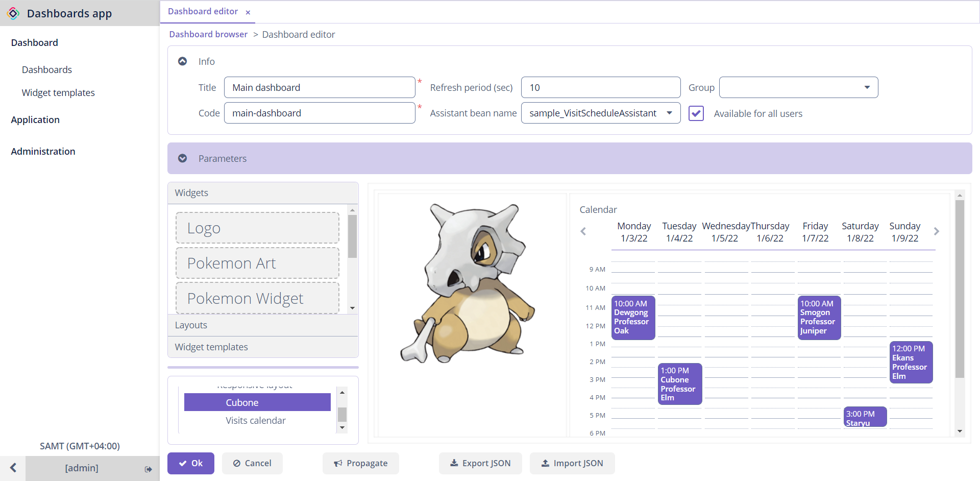
Task: Click the Monday 1/3/22 column header
Action: (x=634, y=232)
